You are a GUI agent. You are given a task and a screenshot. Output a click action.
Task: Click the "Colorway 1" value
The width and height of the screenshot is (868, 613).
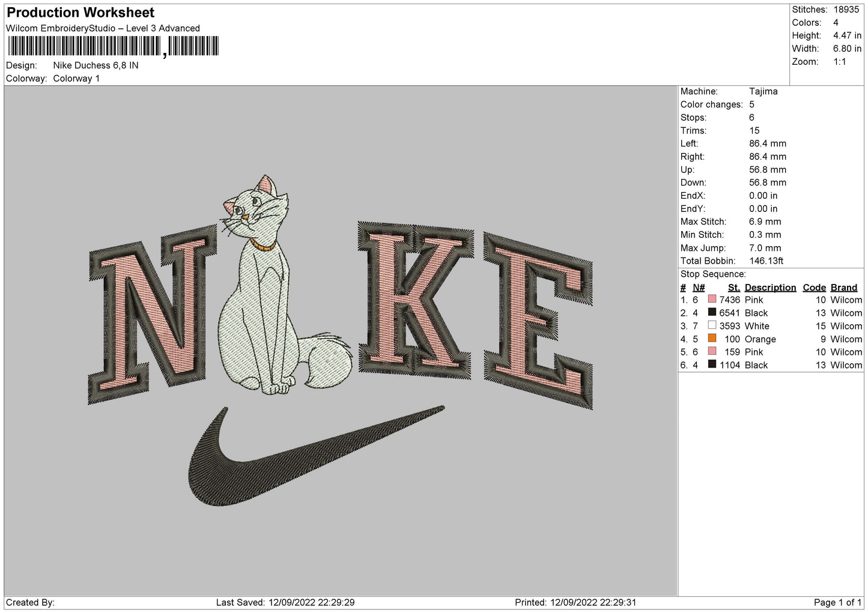coord(76,79)
